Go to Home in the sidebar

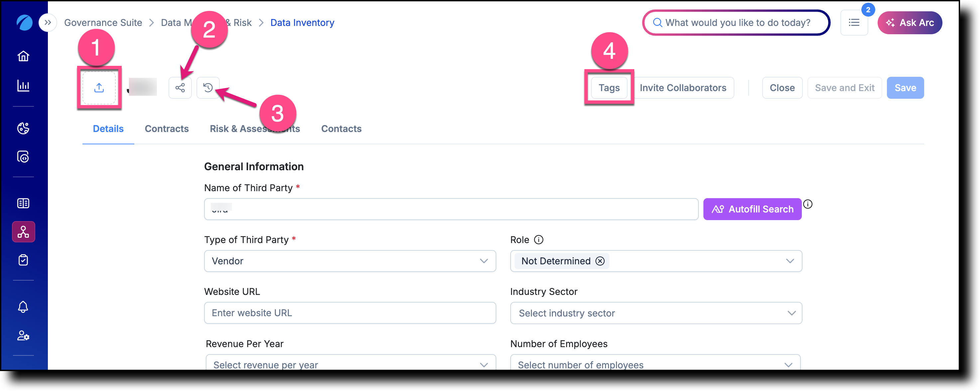(x=23, y=56)
